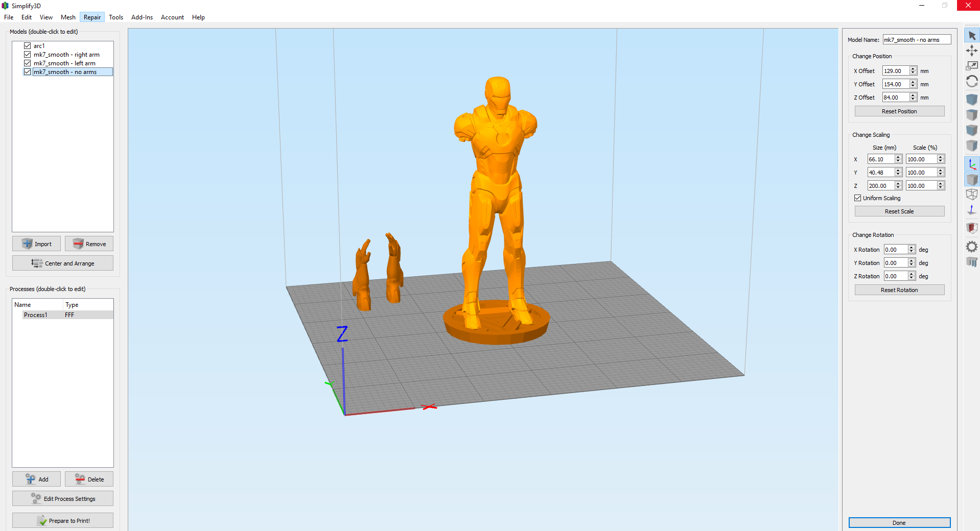Show normals arrow display icon
Viewport: 980px width, 531px height.
[x=972, y=210]
